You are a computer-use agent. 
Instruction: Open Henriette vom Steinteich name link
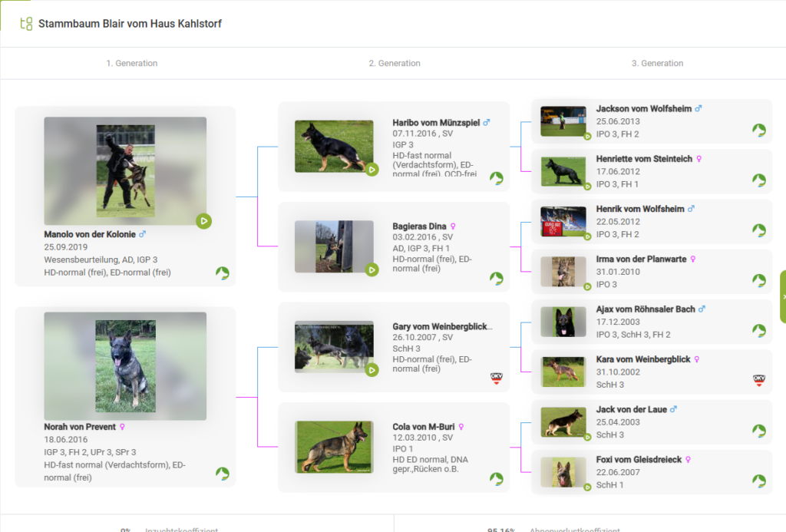644,159
